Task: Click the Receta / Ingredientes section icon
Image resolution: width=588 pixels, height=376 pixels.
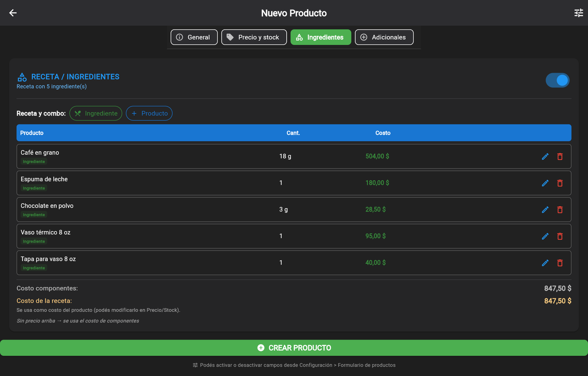Action: click(x=22, y=77)
